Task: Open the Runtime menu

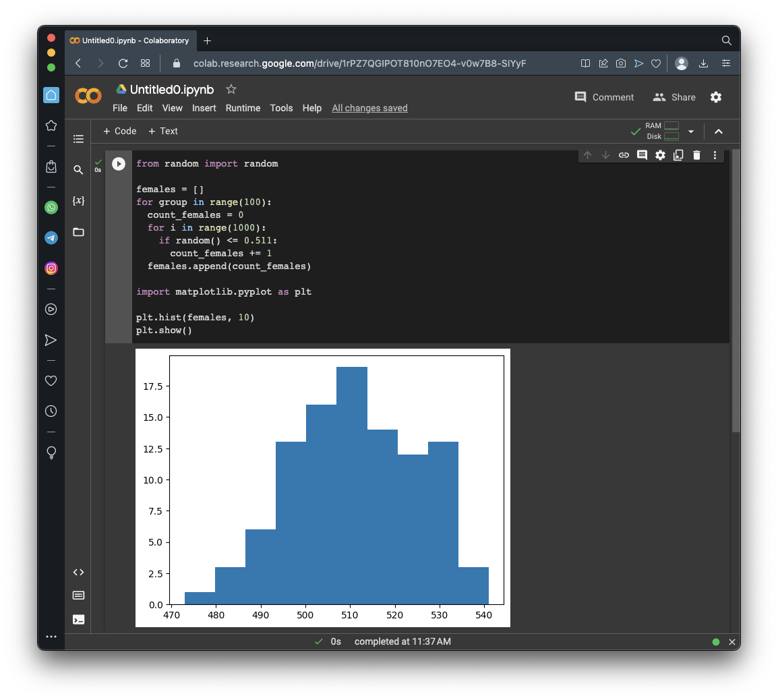Action: tap(243, 108)
